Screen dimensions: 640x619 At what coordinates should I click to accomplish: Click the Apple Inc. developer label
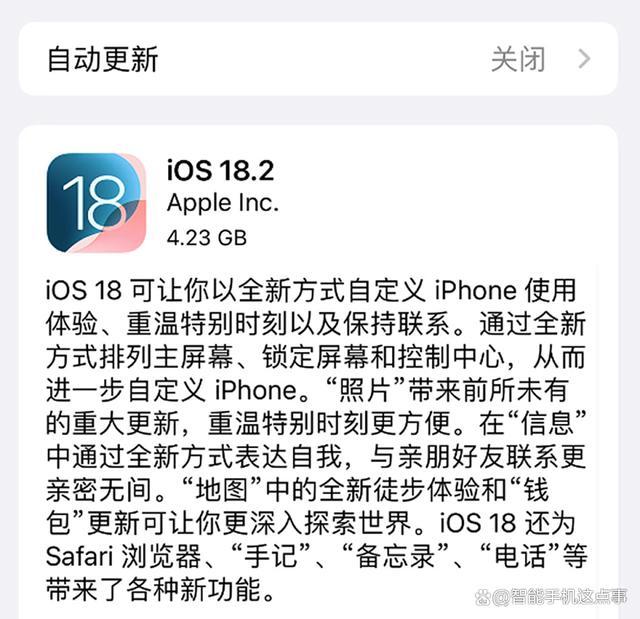(223, 203)
